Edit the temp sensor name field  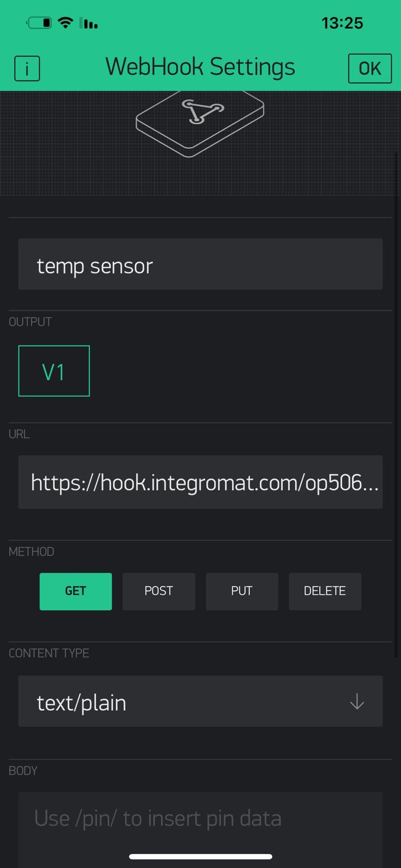pyautogui.click(x=200, y=264)
